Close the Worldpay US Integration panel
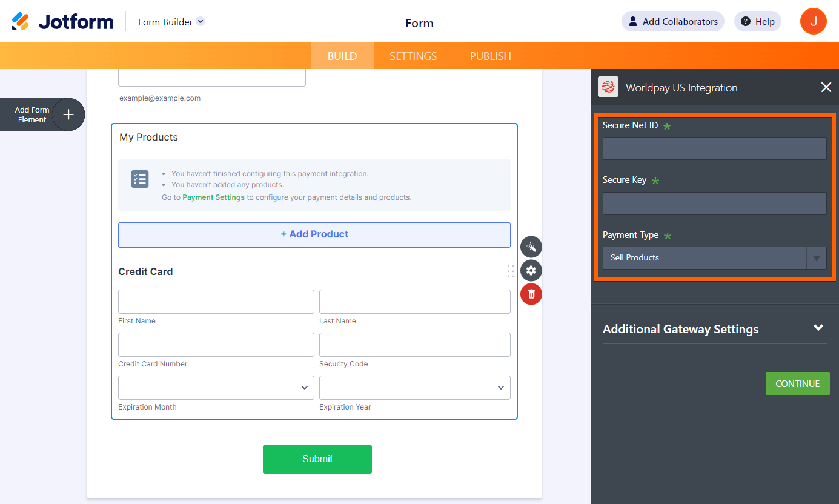 click(826, 87)
